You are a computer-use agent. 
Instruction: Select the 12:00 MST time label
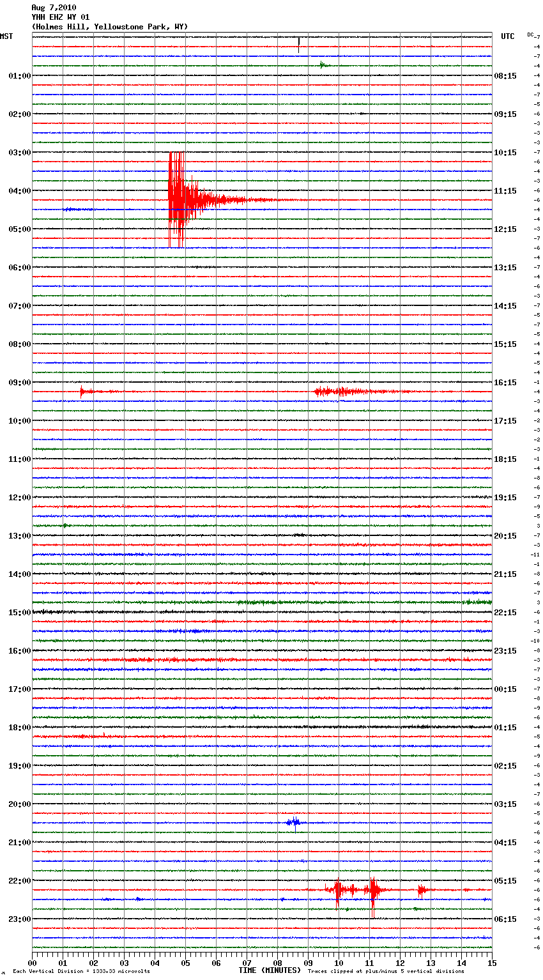20,498
